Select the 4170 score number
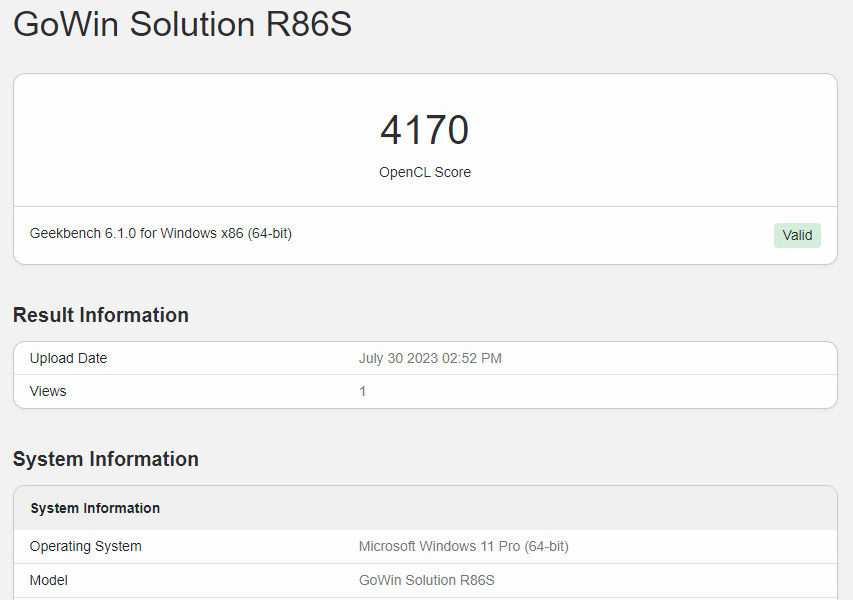This screenshot has width=853, height=600. (424, 130)
